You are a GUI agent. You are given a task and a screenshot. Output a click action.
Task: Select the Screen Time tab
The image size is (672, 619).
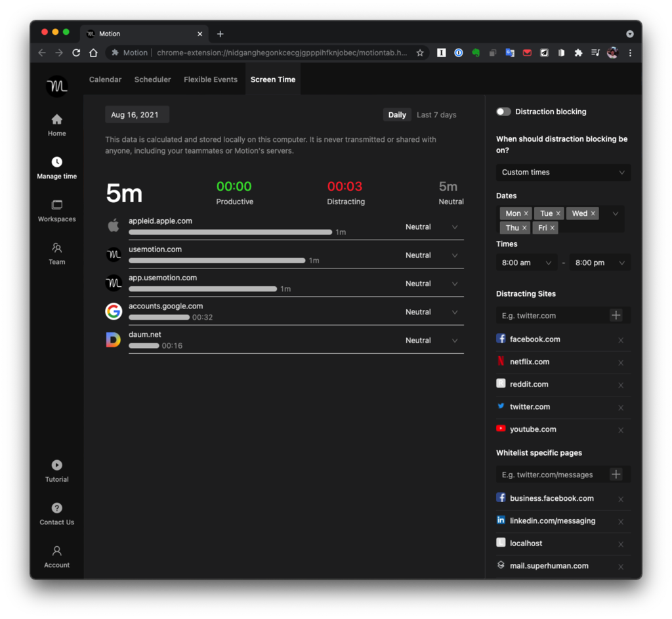click(273, 79)
